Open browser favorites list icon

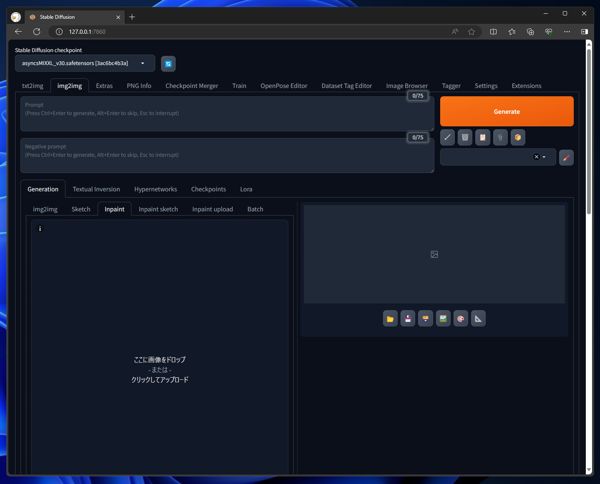(512, 32)
